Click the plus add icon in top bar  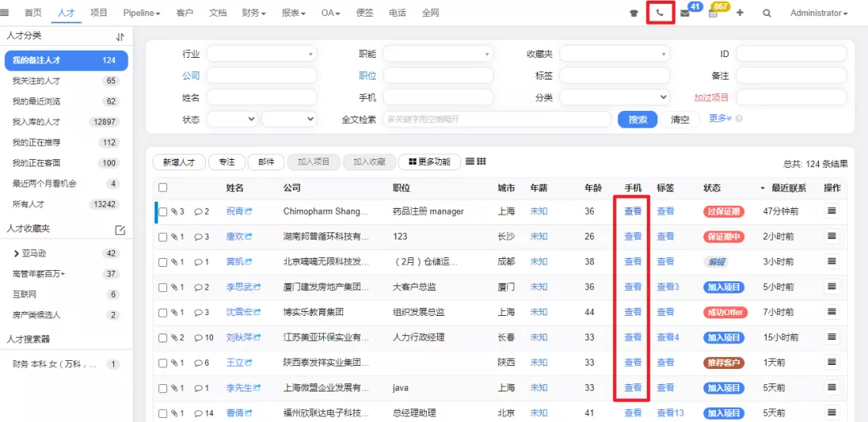coord(740,14)
